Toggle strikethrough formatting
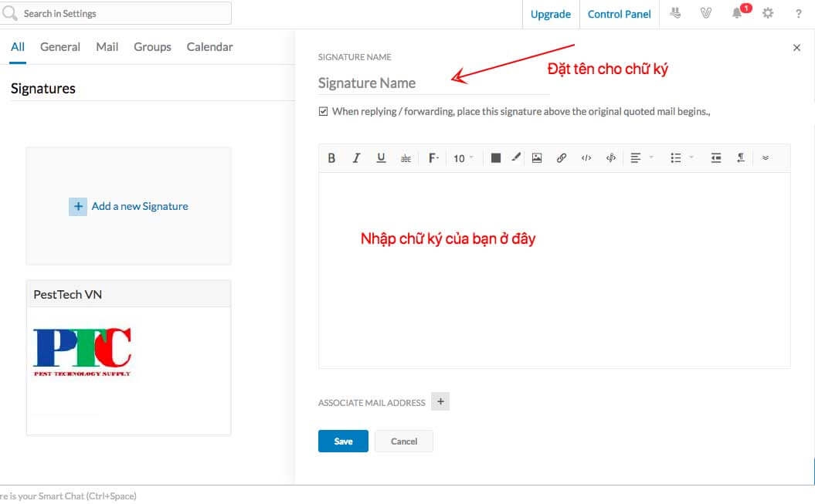This screenshot has width=815, height=504. [406, 157]
